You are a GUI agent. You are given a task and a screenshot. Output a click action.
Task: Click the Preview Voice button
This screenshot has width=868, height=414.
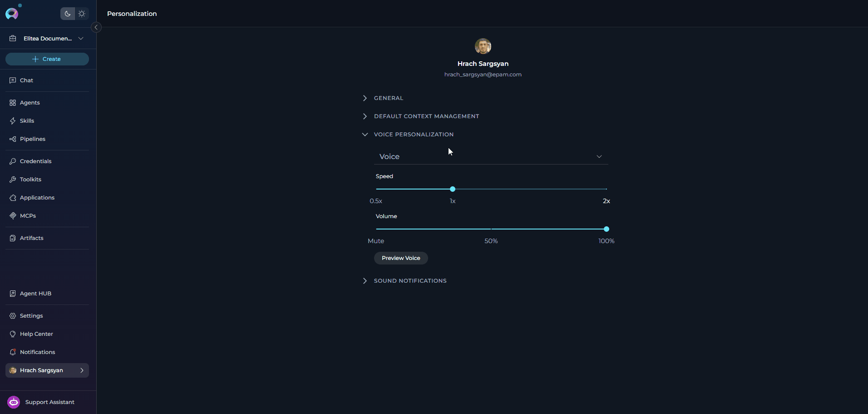[401, 258]
